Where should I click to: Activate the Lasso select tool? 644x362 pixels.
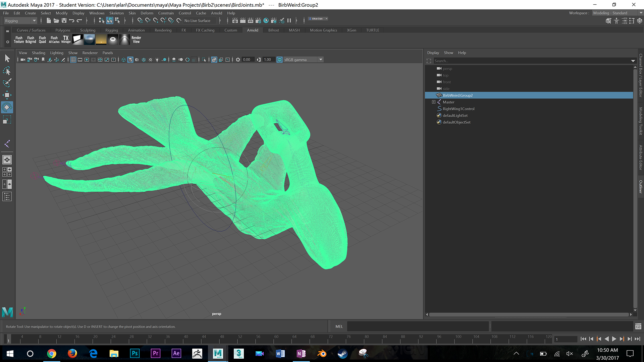(x=7, y=71)
